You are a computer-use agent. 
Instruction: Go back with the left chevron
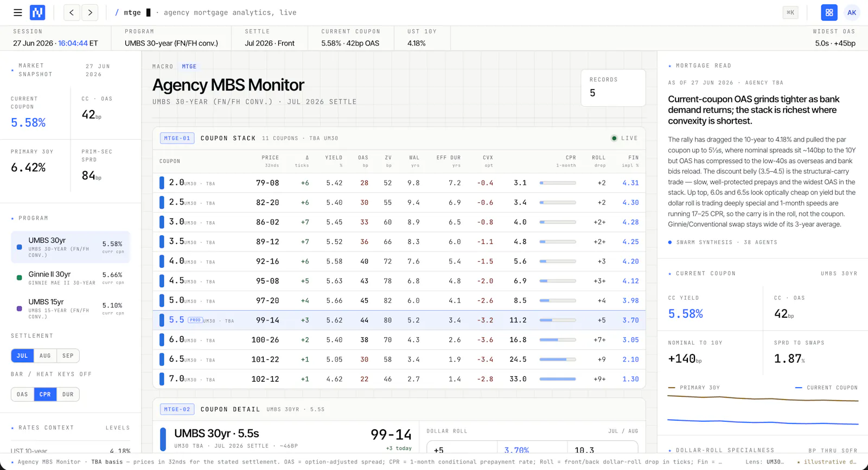[72, 12]
